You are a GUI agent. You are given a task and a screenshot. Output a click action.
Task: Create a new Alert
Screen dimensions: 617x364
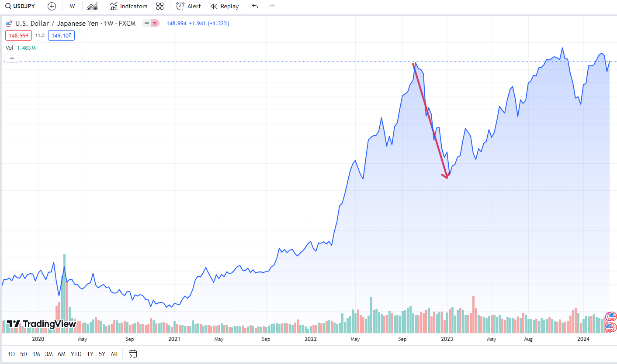click(188, 6)
